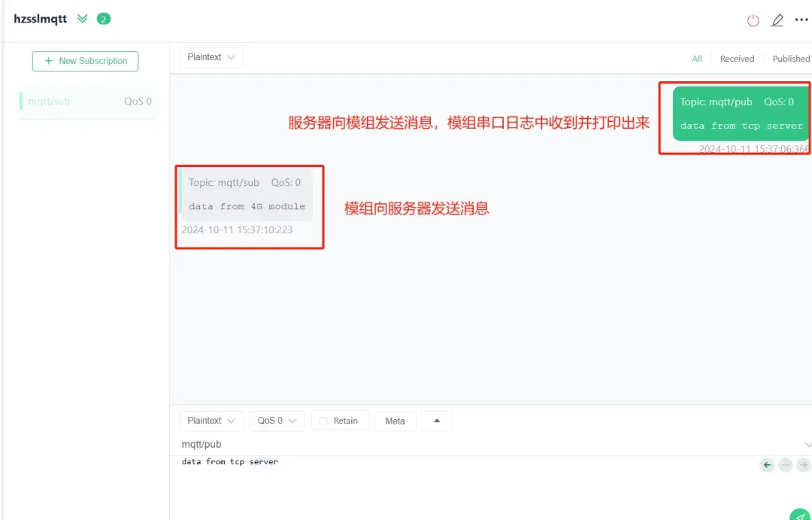Click the green unread count badge
Image resolution: width=812 pixels, height=520 pixels.
pos(104,19)
